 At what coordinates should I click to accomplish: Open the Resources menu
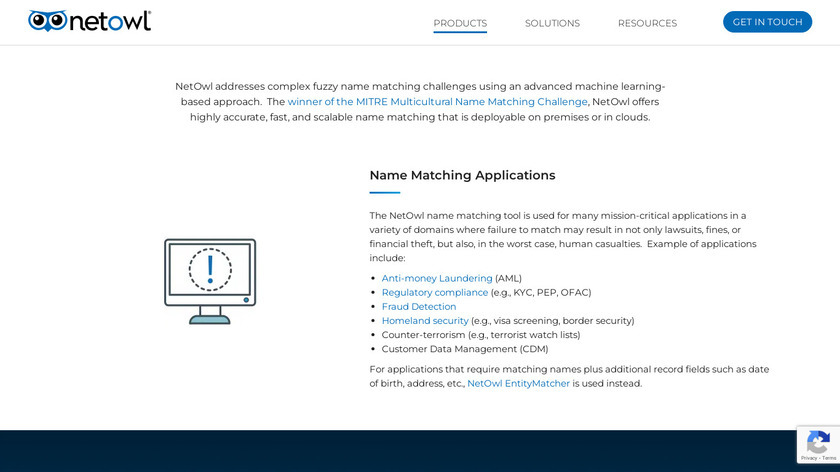(647, 23)
